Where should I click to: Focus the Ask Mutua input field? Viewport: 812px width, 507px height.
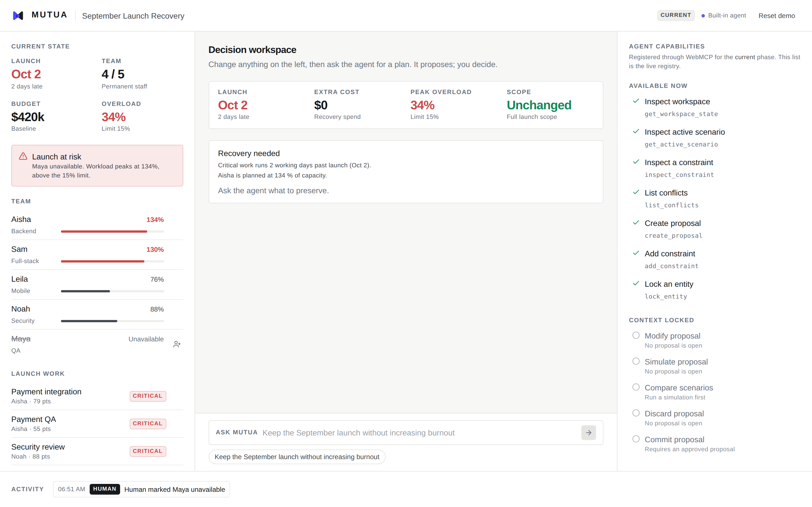[x=420, y=433]
